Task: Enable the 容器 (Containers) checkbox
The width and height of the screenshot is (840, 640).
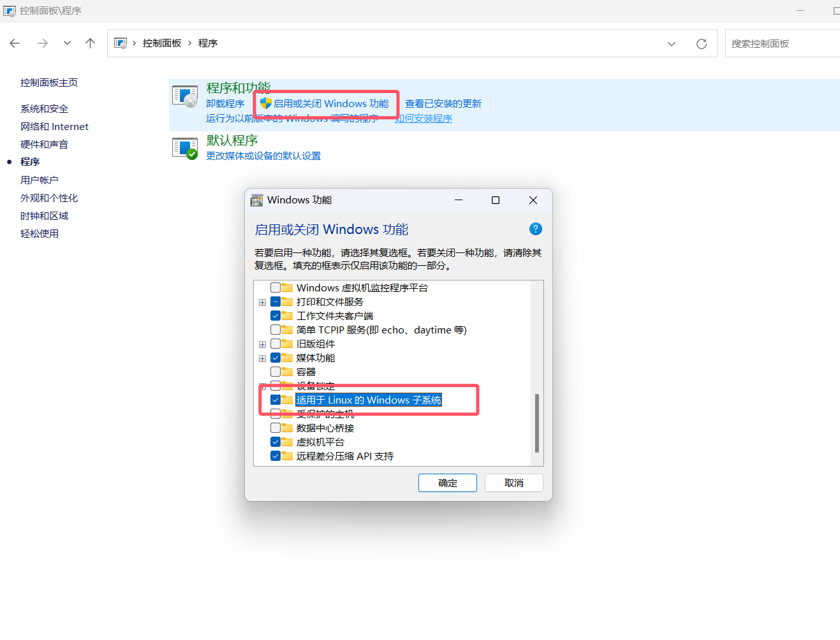Action: point(276,372)
